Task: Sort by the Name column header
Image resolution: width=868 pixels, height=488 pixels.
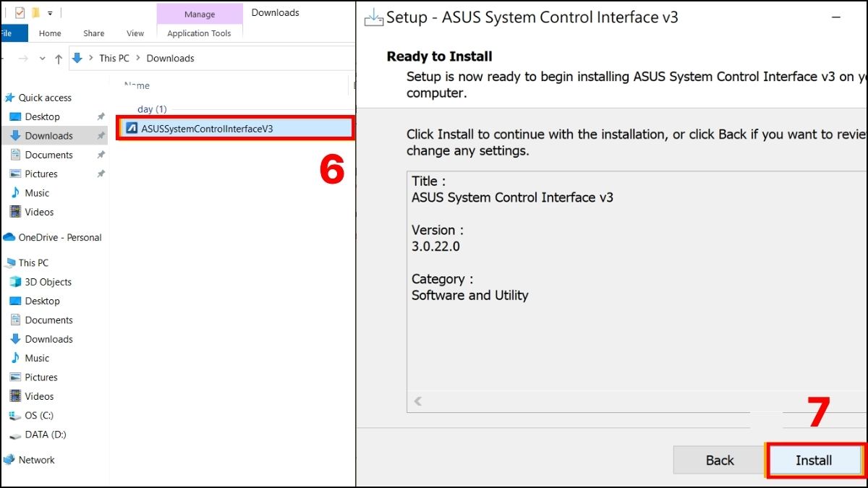Action: (x=137, y=85)
